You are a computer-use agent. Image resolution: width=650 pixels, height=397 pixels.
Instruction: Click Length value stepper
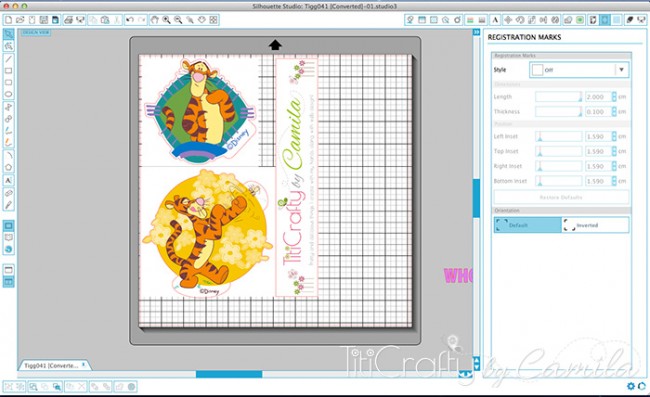(x=614, y=97)
